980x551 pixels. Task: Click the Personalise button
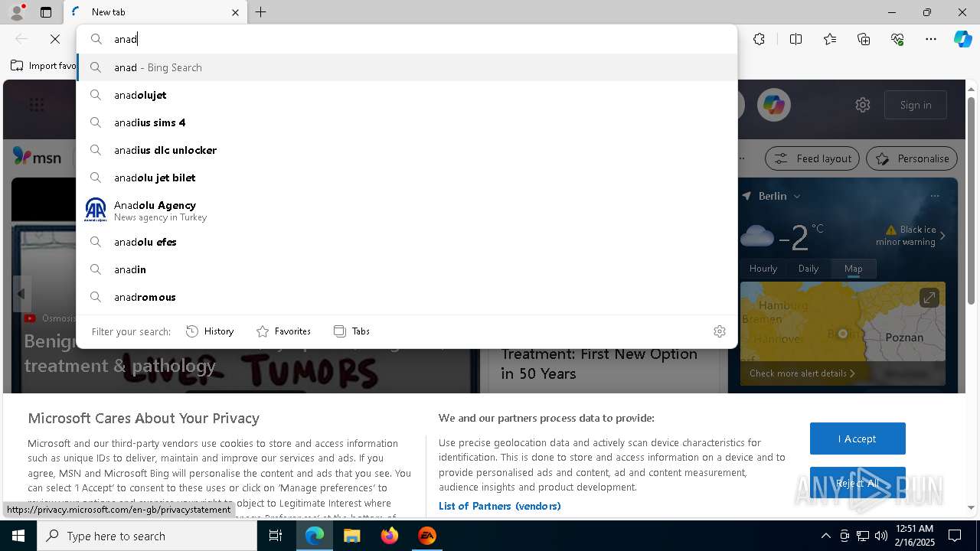pos(912,158)
